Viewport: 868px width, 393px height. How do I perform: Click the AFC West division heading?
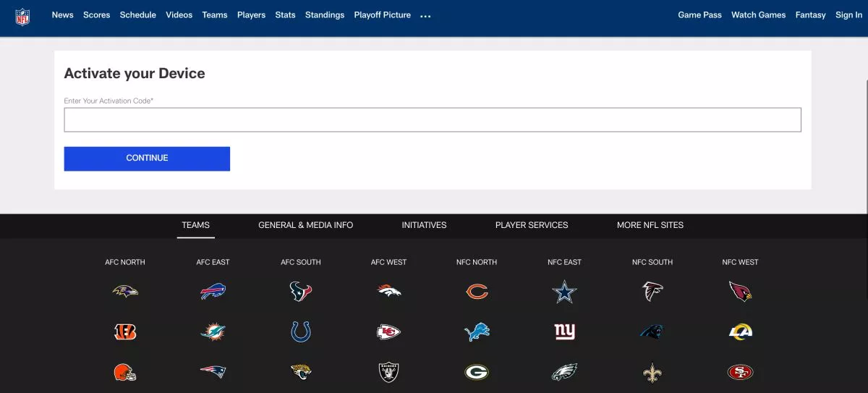click(x=389, y=262)
